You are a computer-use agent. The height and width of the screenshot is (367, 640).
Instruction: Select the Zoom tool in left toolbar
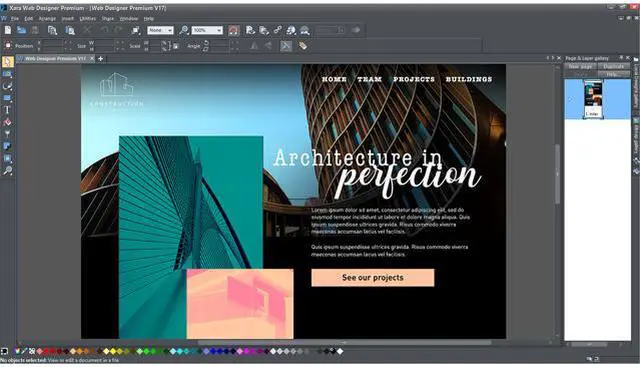[7, 170]
